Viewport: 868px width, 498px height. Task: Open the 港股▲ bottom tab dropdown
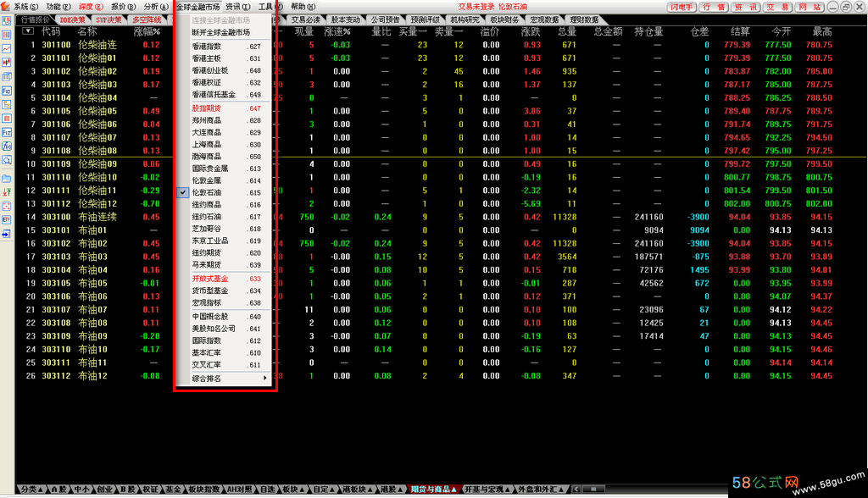coord(392,490)
